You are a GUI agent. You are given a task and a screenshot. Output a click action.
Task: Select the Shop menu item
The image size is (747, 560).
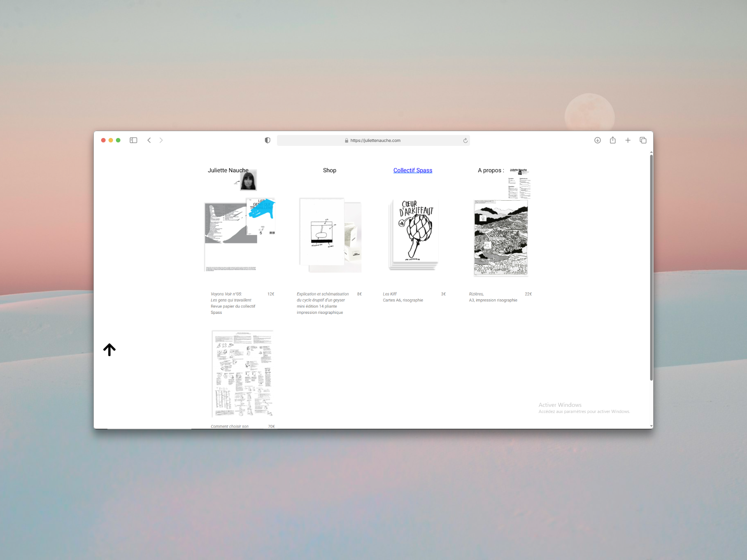pyautogui.click(x=329, y=170)
